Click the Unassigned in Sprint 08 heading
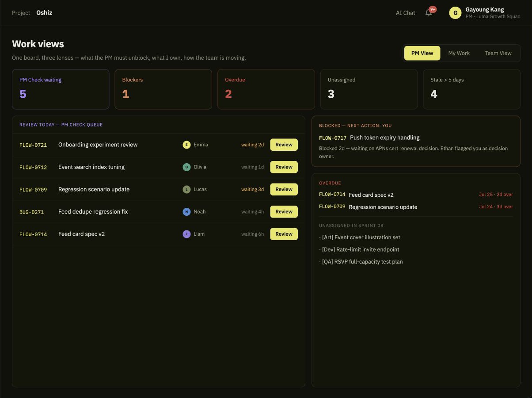The image size is (532, 398). [x=351, y=226]
